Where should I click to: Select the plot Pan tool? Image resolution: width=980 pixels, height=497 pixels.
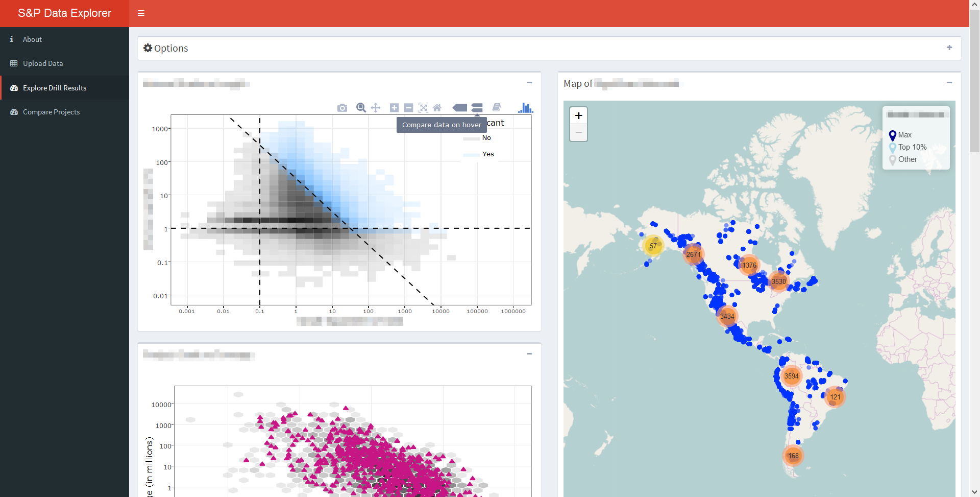376,108
